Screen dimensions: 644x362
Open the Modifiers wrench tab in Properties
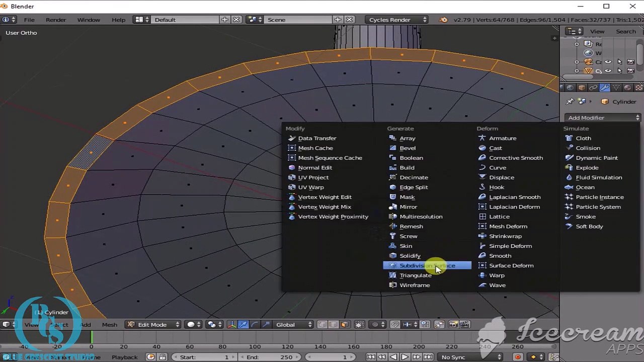605,87
